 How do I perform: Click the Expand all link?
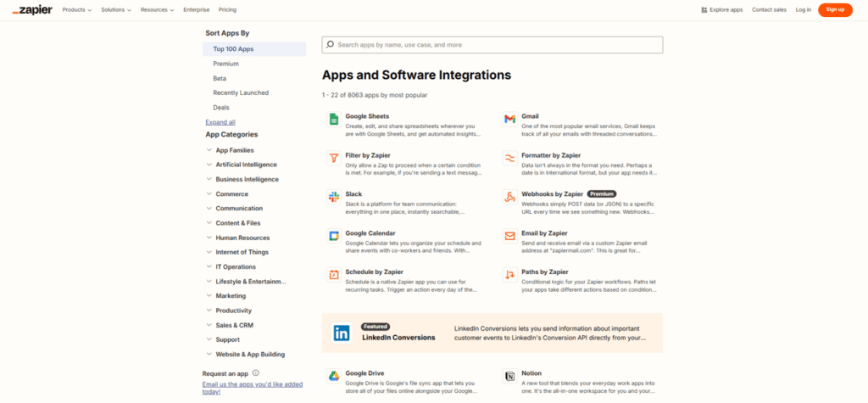220,122
